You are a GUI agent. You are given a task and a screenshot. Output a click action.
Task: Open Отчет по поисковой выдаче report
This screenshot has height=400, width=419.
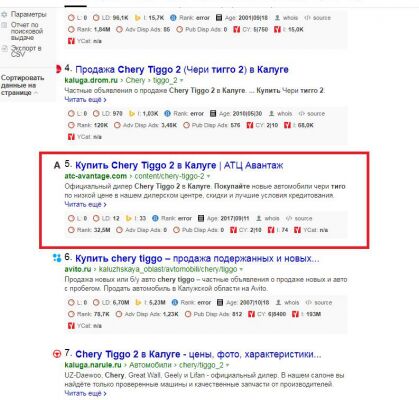(x=27, y=31)
